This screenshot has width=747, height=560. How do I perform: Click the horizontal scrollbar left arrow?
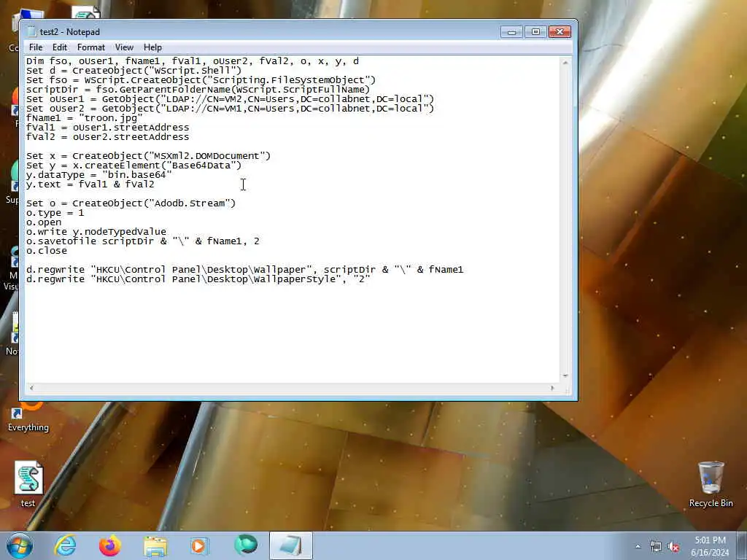tap(31, 388)
